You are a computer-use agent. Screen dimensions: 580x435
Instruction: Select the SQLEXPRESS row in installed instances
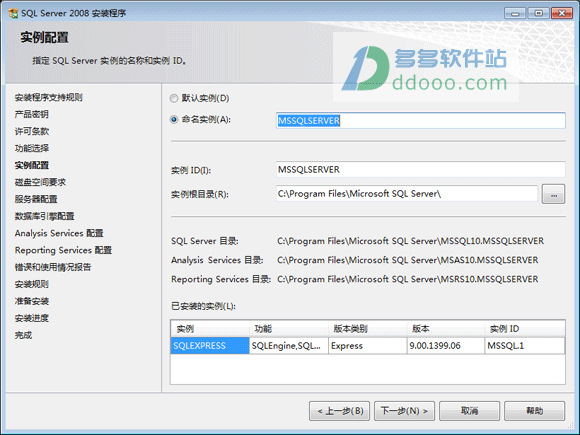coord(368,345)
